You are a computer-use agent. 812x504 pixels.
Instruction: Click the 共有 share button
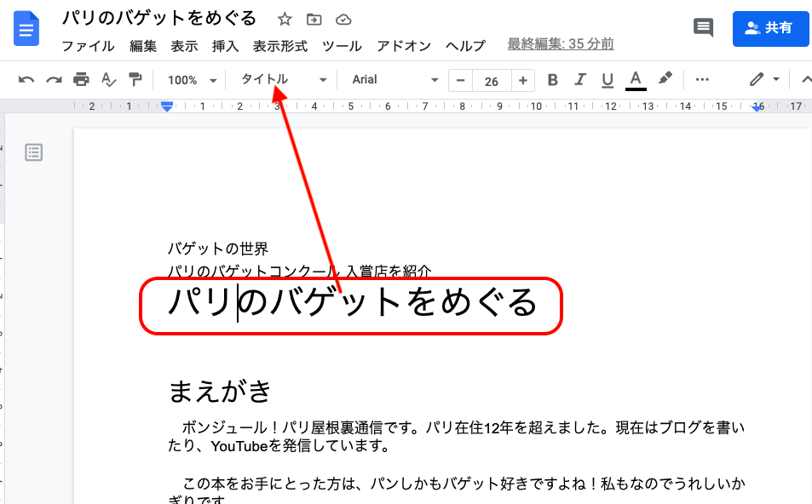770,28
